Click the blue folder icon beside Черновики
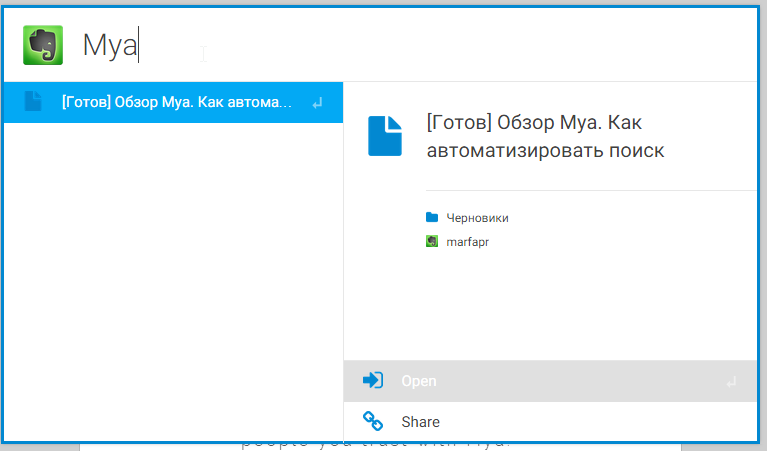Viewport: 767px width, 451px height. coord(432,217)
